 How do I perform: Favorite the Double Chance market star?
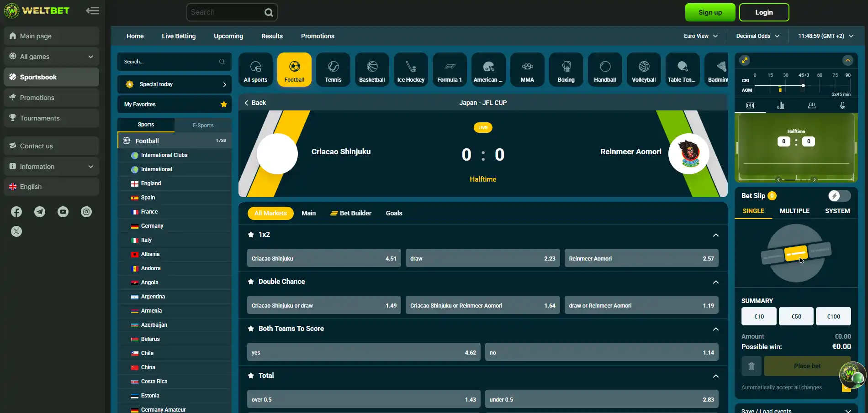(251, 282)
